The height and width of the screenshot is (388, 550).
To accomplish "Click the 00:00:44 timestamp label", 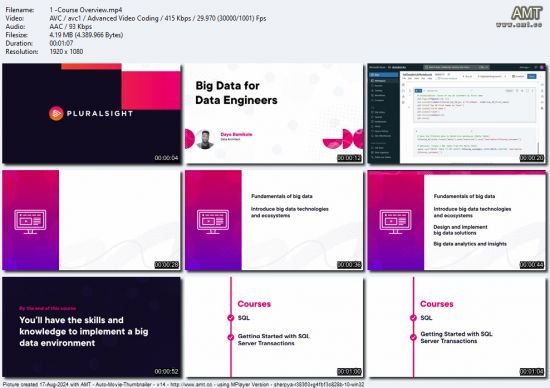I will coord(532,265).
